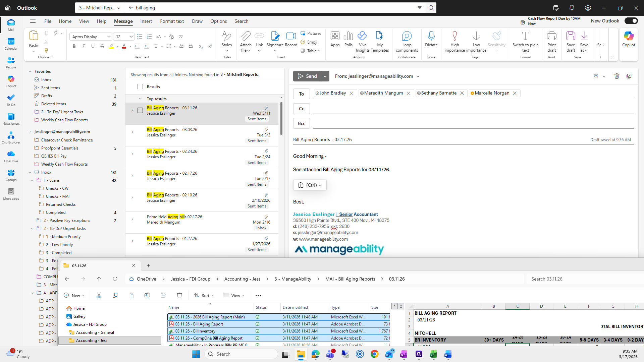Click the Send button
Image resolution: width=644 pixels, height=362 pixels.
[307, 76]
